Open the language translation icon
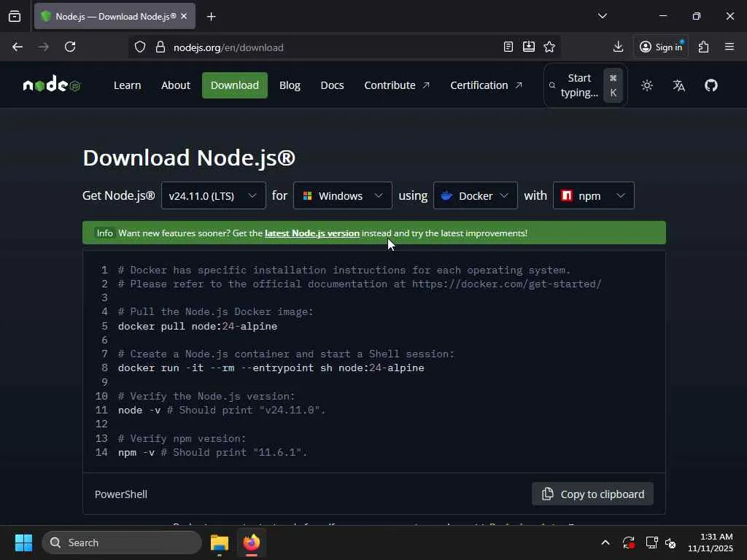The image size is (747, 560). point(679,85)
